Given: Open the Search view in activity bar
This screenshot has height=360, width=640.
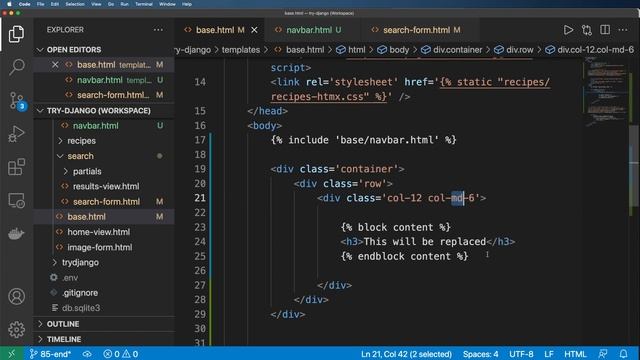Looking at the screenshot, I should click(x=16, y=67).
